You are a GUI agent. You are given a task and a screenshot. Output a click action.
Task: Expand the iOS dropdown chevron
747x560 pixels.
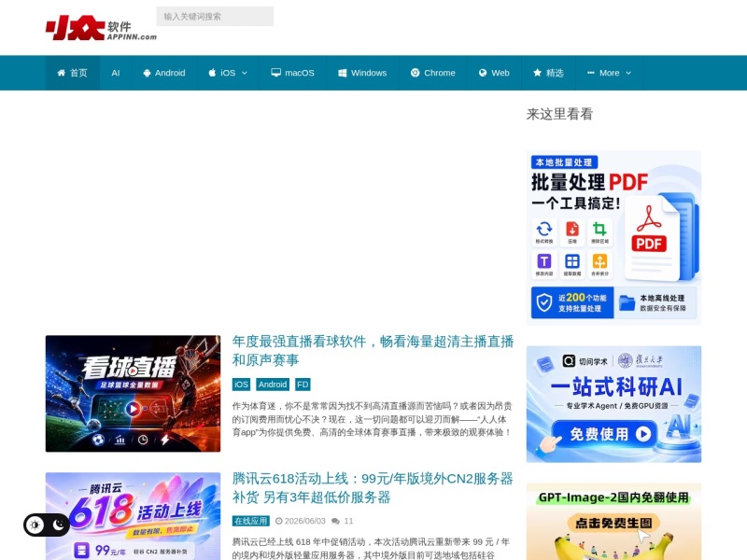point(245,73)
